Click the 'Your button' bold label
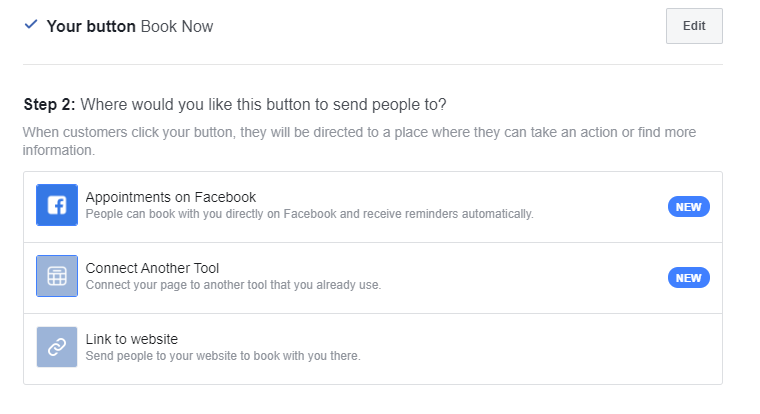The height and width of the screenshot is (414, 760). pyautogui.click(x=91, y=26)
